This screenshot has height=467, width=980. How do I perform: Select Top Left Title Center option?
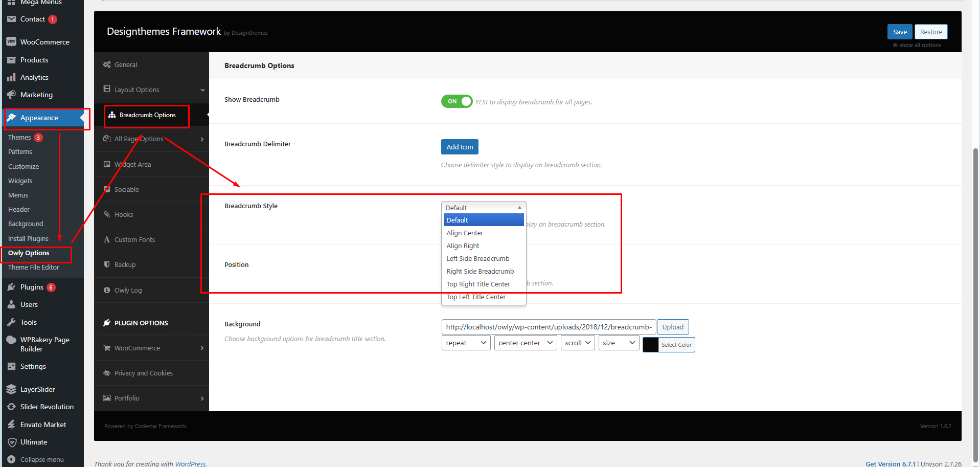pos(484,297)
